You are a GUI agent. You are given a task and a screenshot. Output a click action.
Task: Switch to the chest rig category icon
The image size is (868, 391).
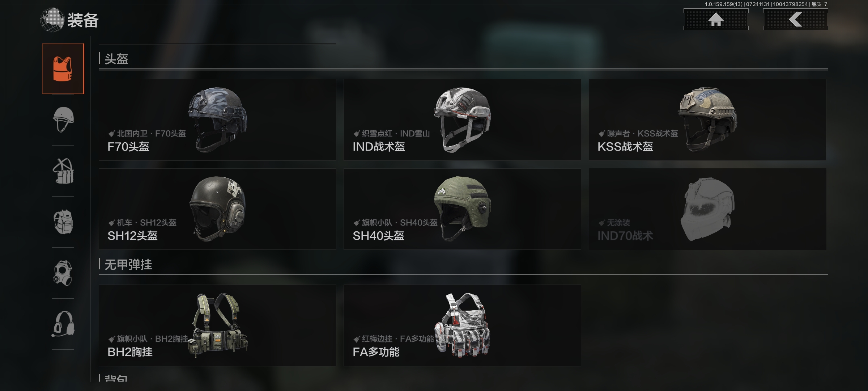(63, 171)
